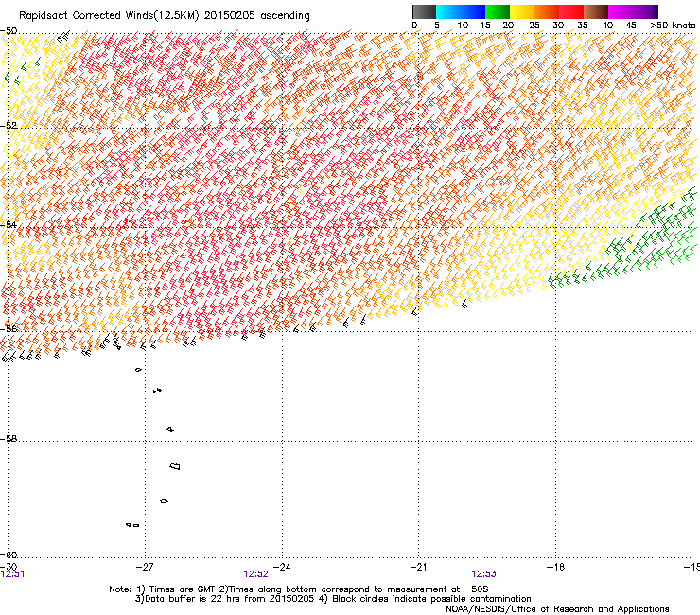Click the latitude label '-50'
The width and height of the screenshot is (700, 615).
coord(9,31)
